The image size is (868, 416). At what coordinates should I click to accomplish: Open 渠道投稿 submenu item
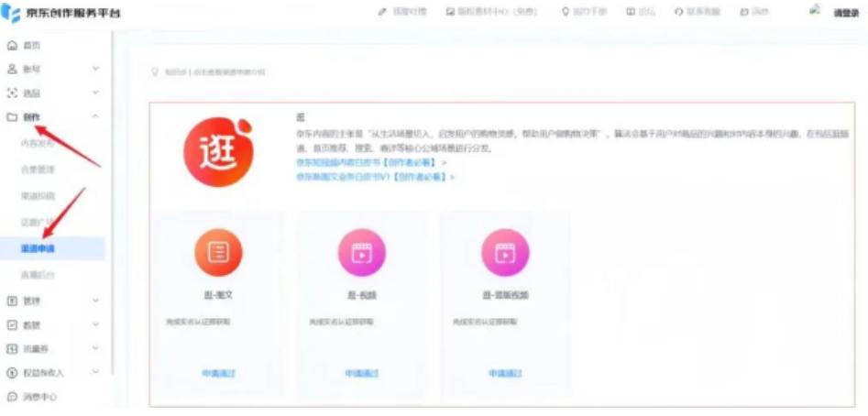38,196
